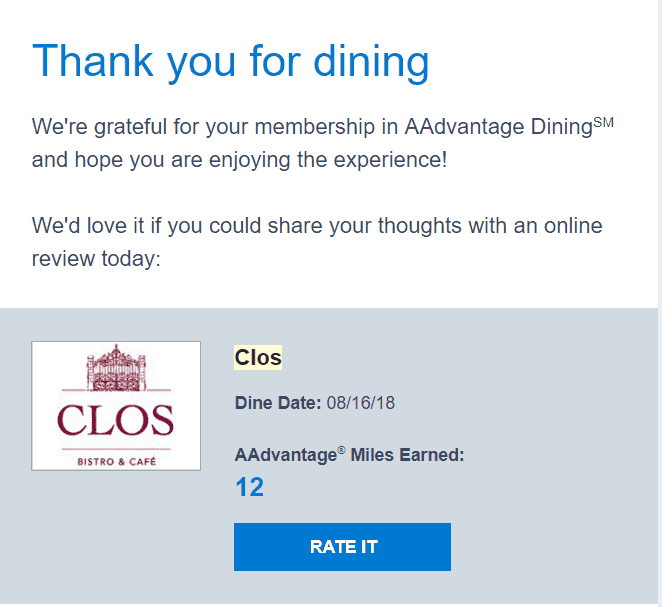Click the registered trademark symbol after AAdvantage
Screen dimensions: 662x607
click(x=341, y=450)
